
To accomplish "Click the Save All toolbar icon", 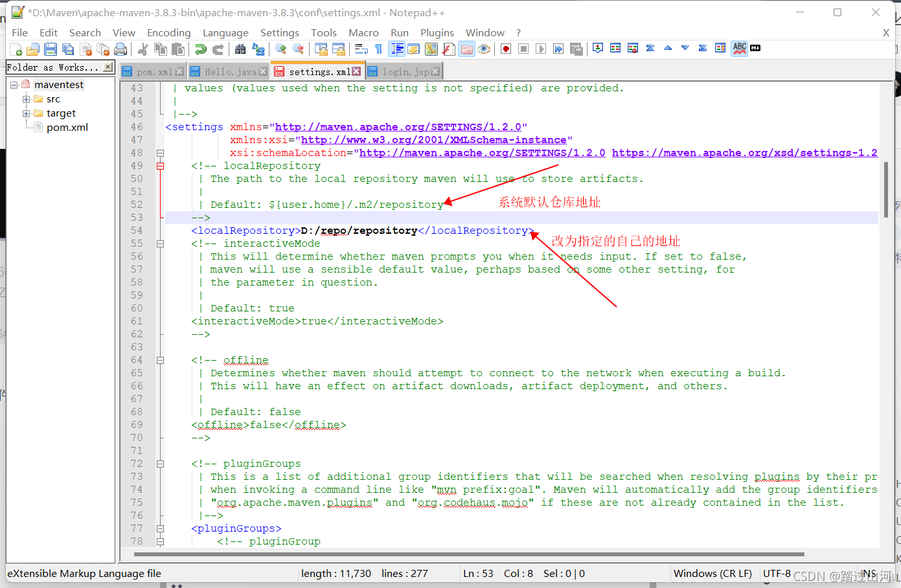I will point(68,49).
